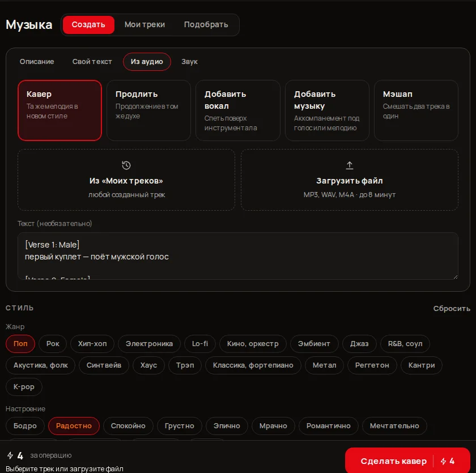Switch to the Мои треки tab
This screenshot has width=476, height=473.
[144, 24]
